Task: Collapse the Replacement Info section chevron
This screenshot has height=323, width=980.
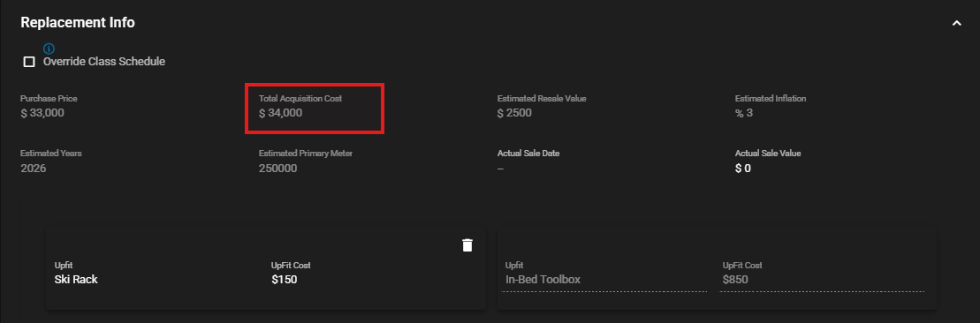Action: tap(956, 23)
